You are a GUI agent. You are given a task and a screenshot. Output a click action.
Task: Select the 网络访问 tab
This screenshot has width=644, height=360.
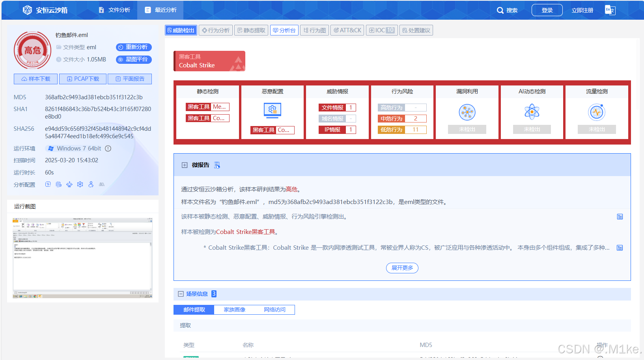[x=275, y=310]
